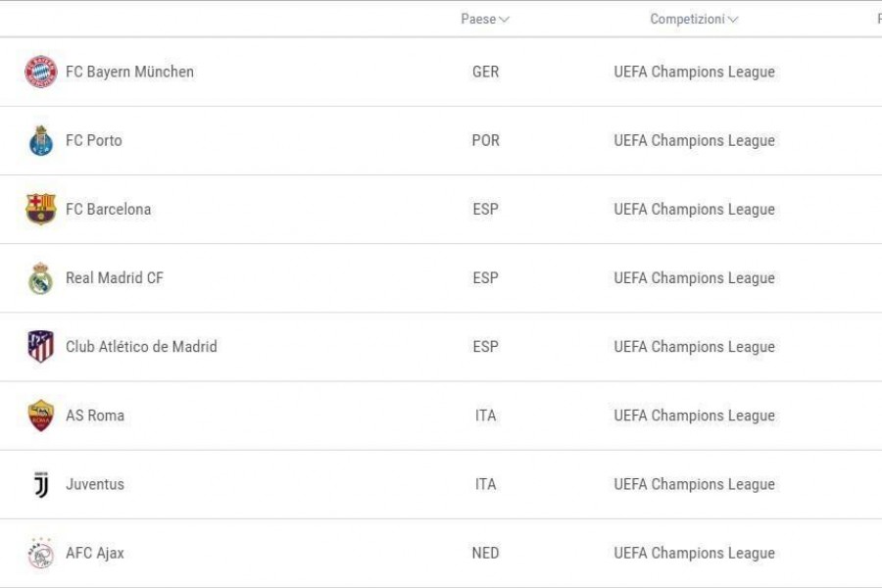Expand the Paese column filter
The width and height of the screenshot is (882, 588).
tap(485, 20)
